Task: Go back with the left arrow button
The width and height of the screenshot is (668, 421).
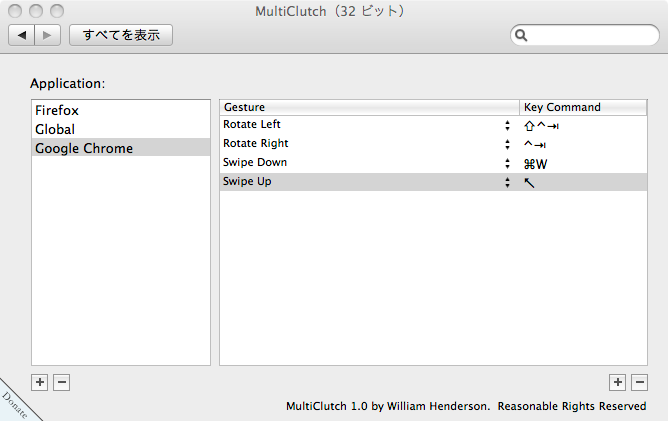Action: click(22, 35)
